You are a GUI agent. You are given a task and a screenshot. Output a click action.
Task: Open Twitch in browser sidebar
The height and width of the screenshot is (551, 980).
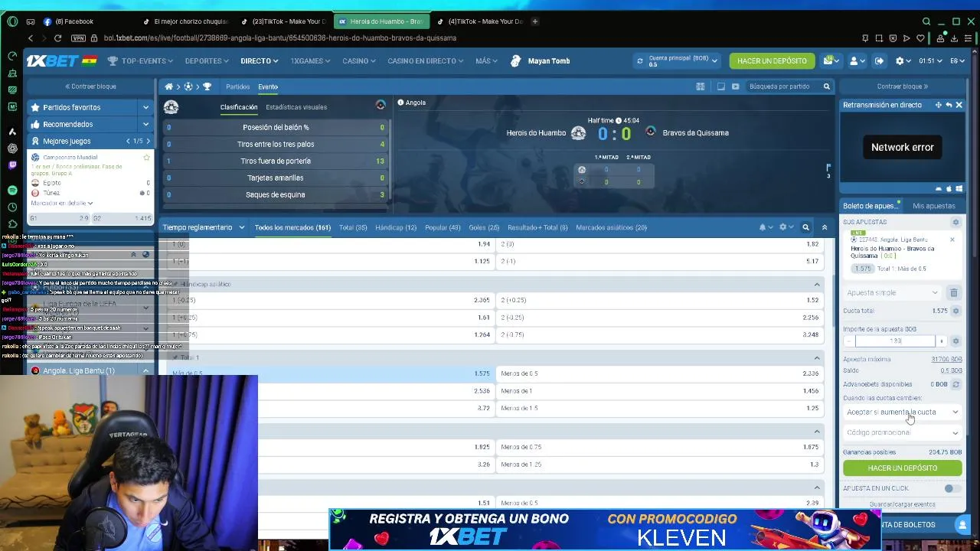(12, 165)
